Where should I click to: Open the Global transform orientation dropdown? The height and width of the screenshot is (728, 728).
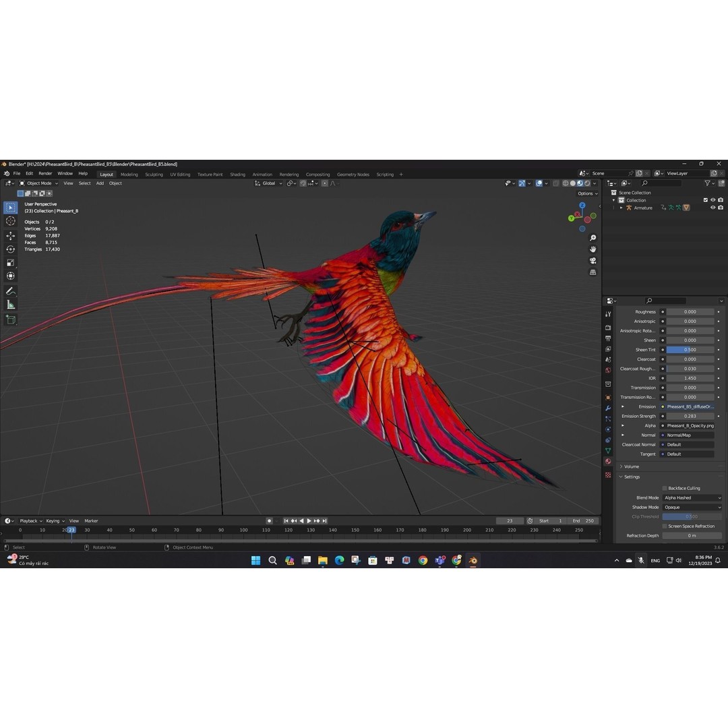coord(268,183)
